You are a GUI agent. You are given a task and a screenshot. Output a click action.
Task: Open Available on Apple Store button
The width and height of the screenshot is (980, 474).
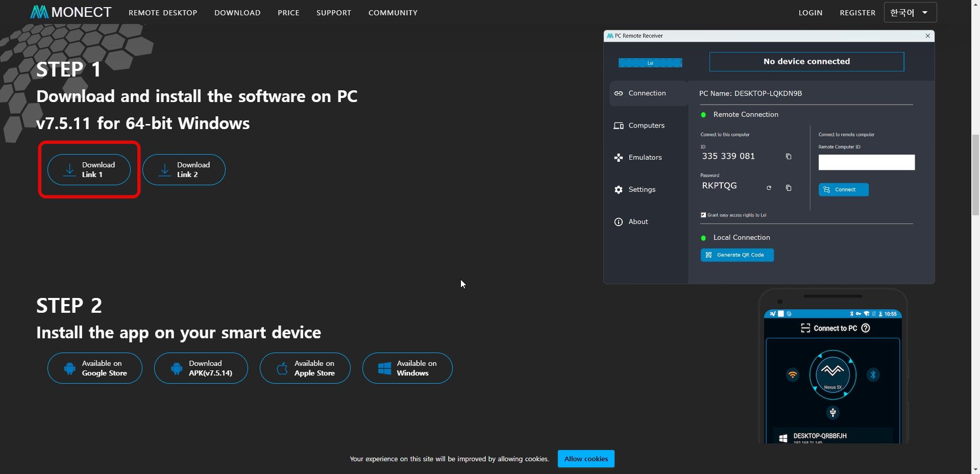coord(305,368)
